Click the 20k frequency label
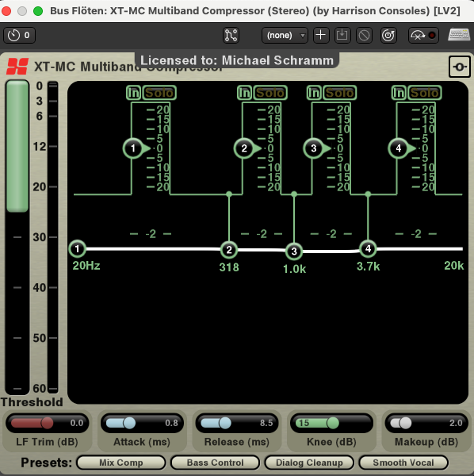Screen dimensions: 474x476 pos(453,266)
